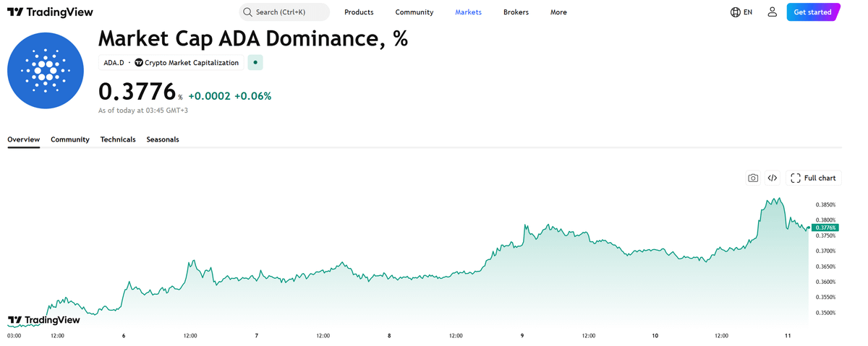
Task: Switch to the Technicals tab
Action: click(118, 139)
